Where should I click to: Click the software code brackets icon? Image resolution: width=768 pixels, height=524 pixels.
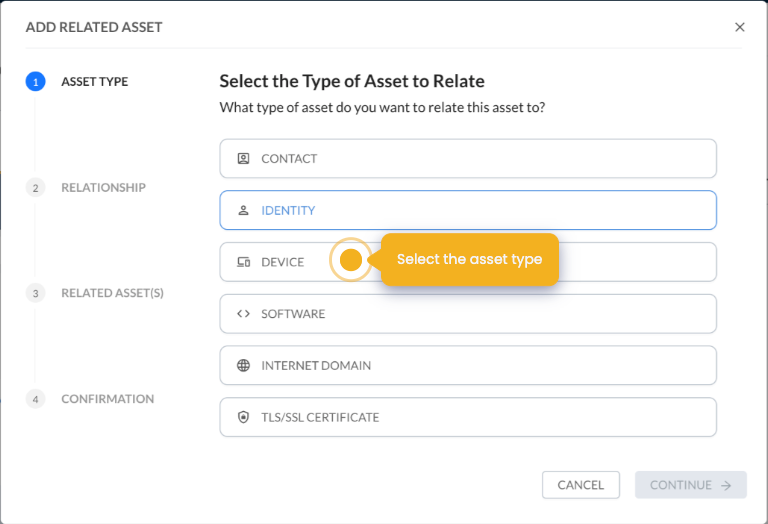click(243, 314)
